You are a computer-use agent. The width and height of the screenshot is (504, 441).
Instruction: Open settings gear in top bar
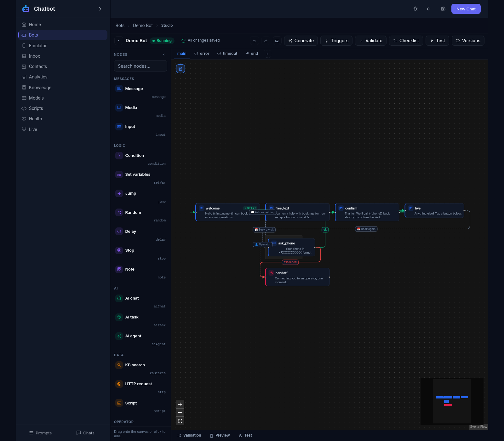(443, 9)
